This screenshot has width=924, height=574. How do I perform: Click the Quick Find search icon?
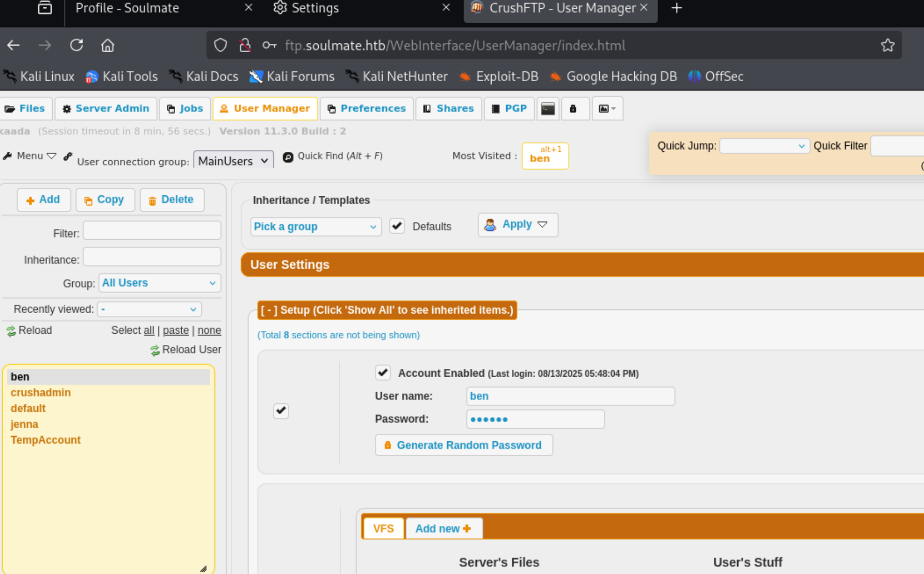click(x=288, y=157)
